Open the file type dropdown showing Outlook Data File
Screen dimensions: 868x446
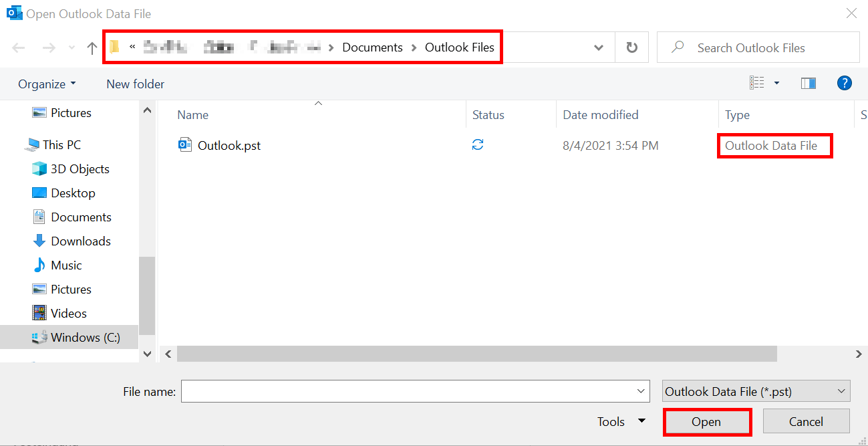pos(755,391)
